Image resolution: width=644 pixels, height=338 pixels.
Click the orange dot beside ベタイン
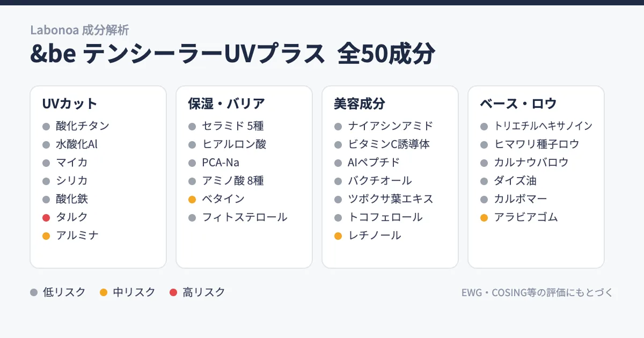192,199
